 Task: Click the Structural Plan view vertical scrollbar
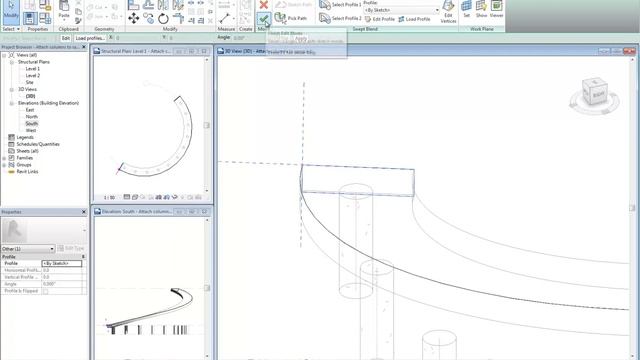pyautogui.click(x=207, y=125)
